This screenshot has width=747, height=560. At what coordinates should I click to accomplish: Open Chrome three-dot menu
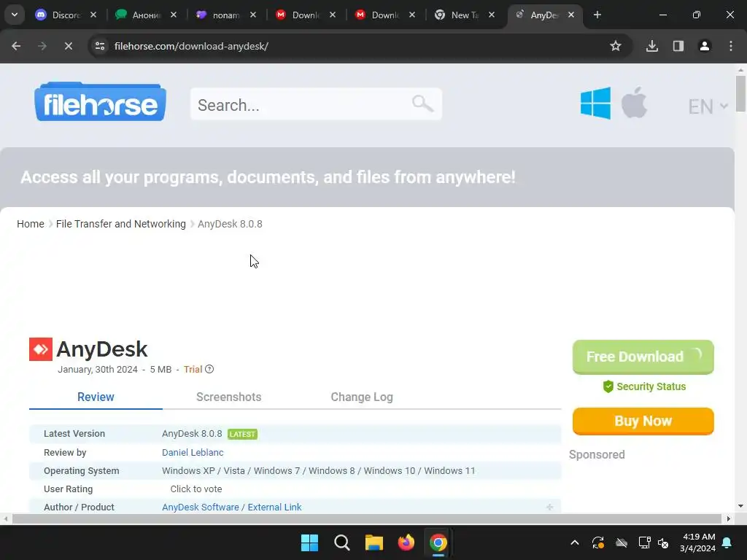pyautogui.click(x=731, y=46)
